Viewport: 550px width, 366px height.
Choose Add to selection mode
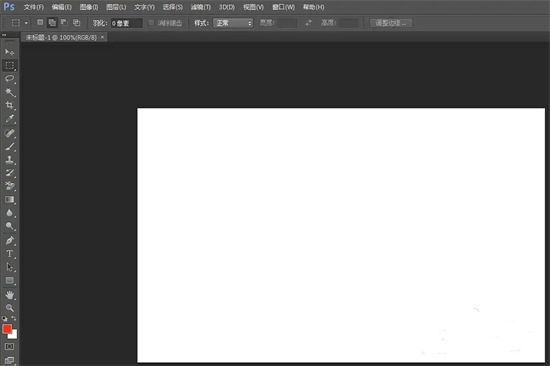click(x=52, y=23)
